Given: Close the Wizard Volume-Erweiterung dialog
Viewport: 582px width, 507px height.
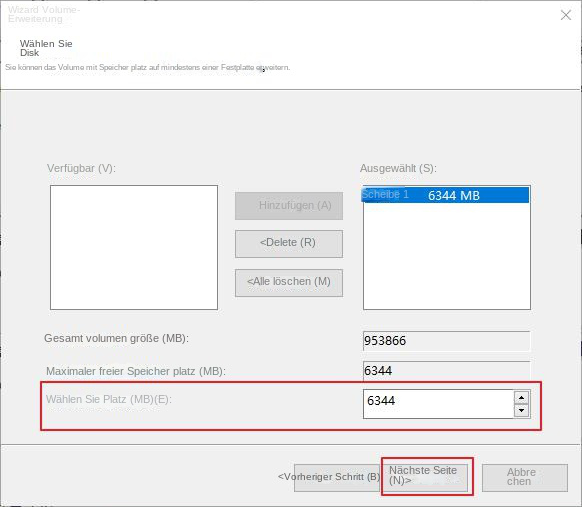Looking at the screenshot, I should coord(565,15).
